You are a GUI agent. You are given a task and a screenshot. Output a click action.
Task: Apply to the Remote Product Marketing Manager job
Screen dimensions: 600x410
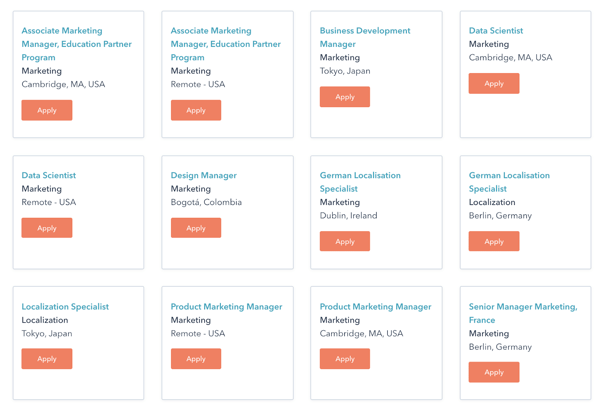pyautogui.click(x=196, y=359)
